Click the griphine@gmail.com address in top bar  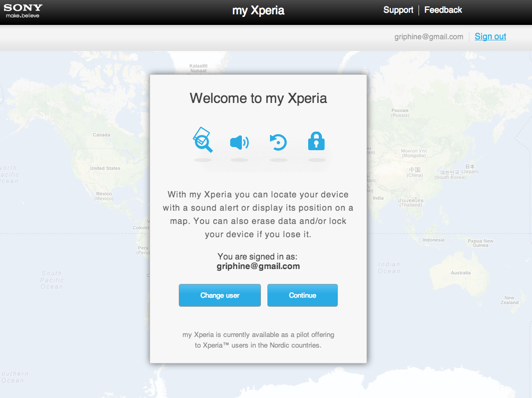pyautogui.click(x=429, y=37)
